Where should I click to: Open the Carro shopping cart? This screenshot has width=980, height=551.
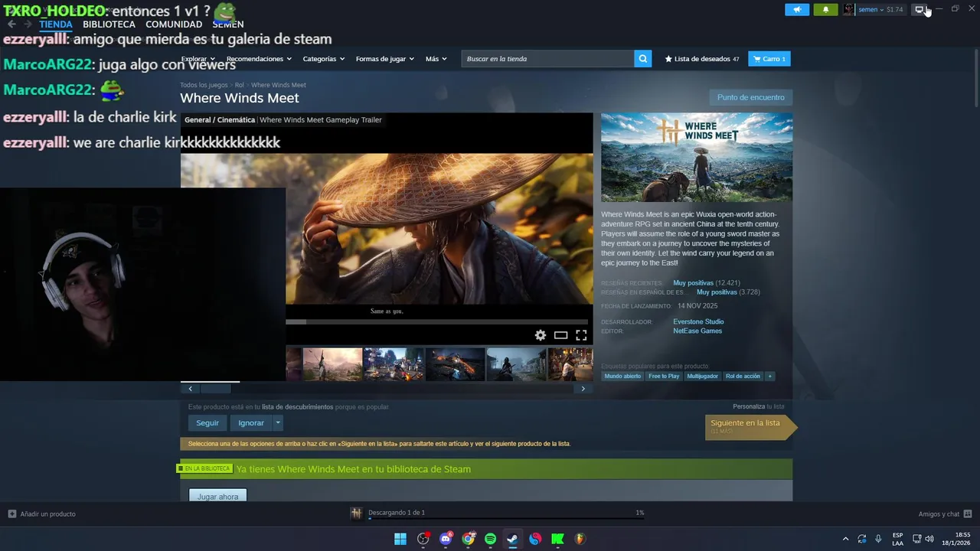pyautogui.click(x=769, y=59)
